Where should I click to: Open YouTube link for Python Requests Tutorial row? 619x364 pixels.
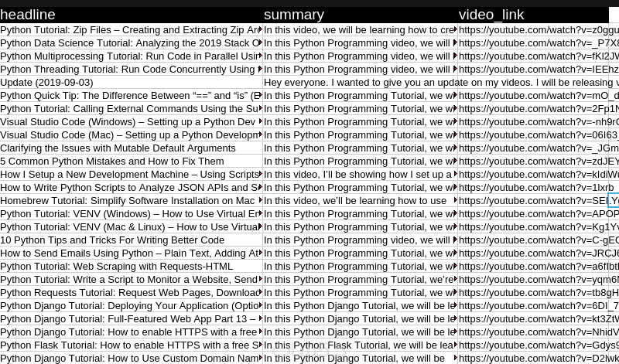tap(539, 293)
